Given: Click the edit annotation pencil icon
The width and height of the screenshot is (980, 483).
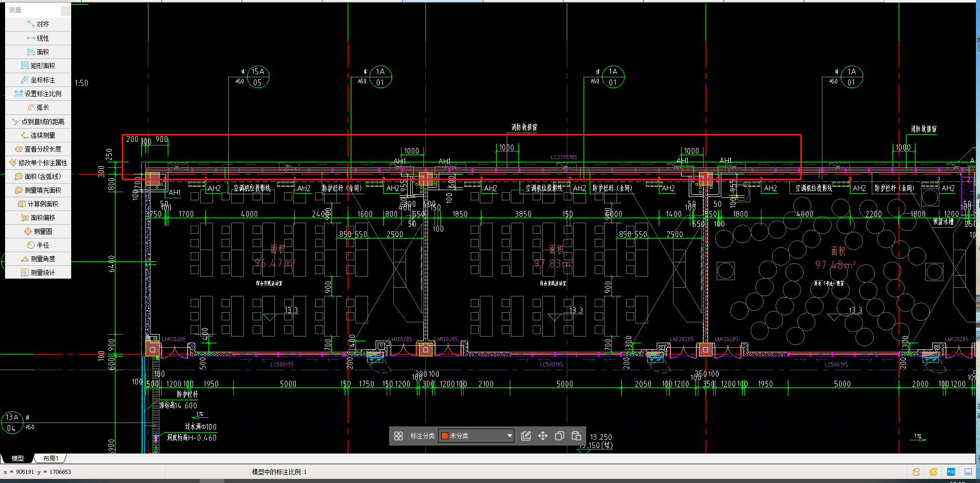Looking at the screenshot, I should 526,436.
